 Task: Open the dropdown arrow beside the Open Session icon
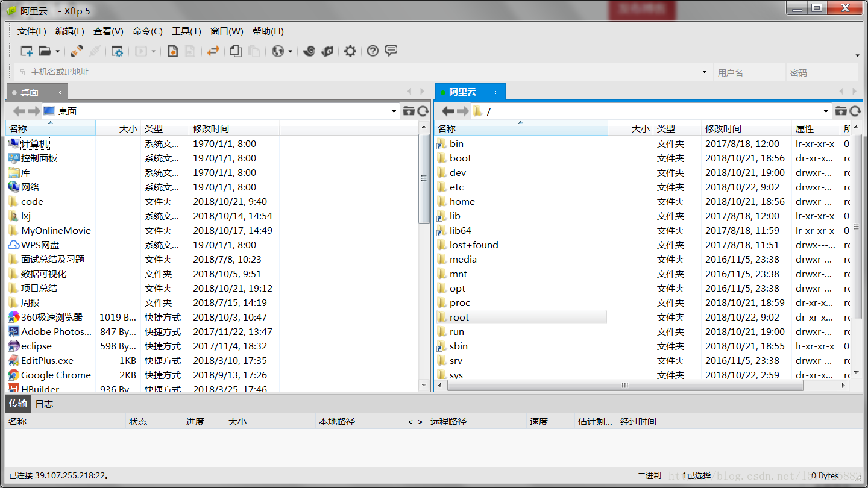pyautogui.click(x=58, y=52)
